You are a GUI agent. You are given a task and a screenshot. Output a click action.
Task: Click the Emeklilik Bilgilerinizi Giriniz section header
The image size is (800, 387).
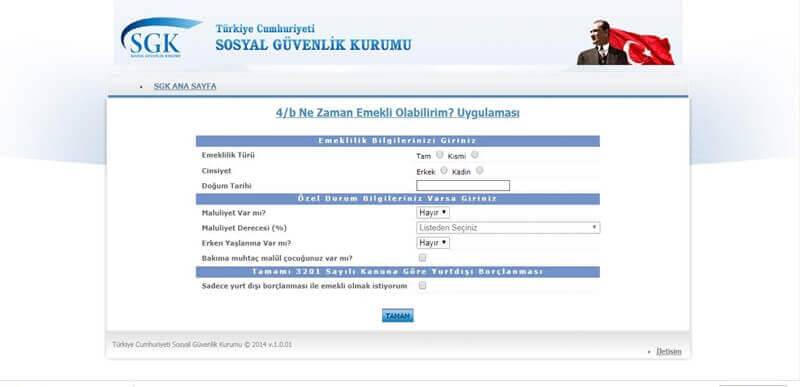(x=397, y=141)
